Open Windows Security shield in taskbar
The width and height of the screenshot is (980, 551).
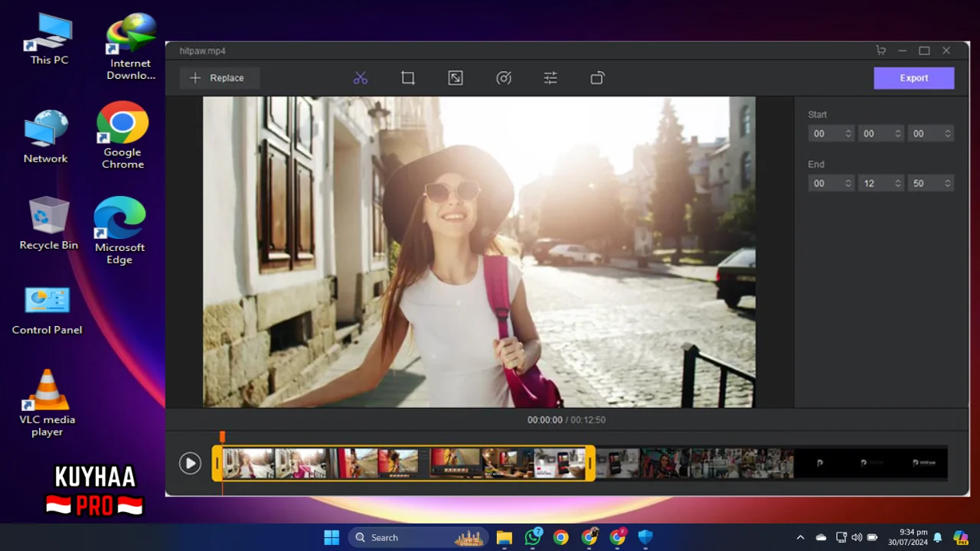[x=645, y=537]
